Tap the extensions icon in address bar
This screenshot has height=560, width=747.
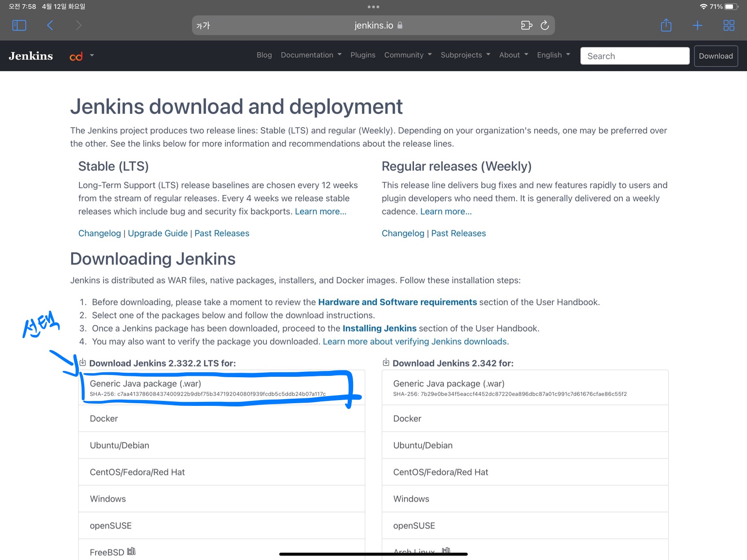click(527, 26)
